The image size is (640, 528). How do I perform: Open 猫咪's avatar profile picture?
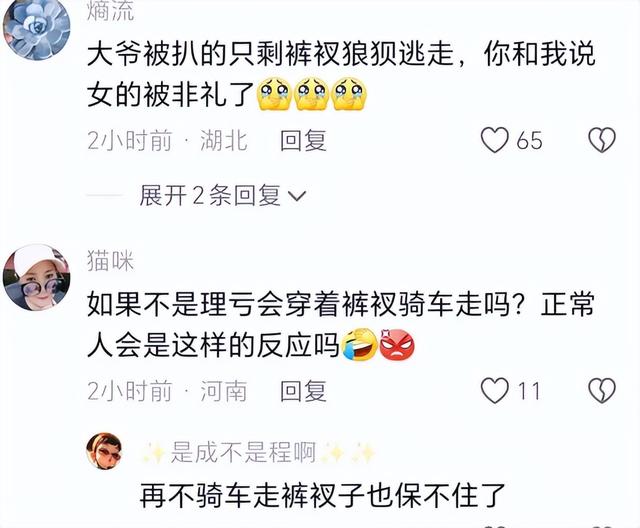click(x=36, y=277)
